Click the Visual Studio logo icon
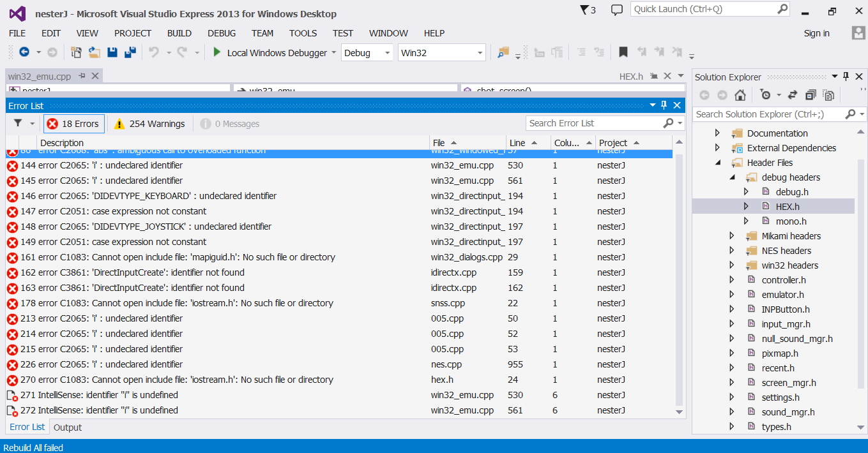Viewport: 868px width, 453px height. (17, 13)
